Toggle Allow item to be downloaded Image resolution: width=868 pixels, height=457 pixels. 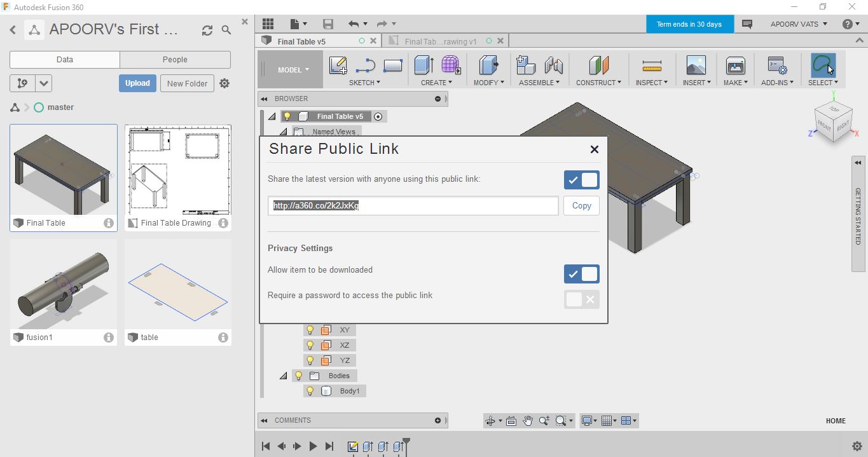[x=581, y=274]
